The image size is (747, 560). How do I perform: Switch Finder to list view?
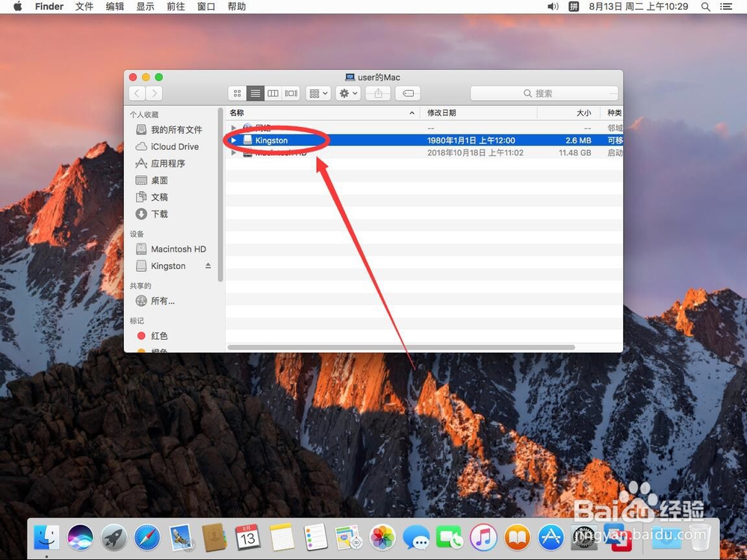tap(255, 93)
